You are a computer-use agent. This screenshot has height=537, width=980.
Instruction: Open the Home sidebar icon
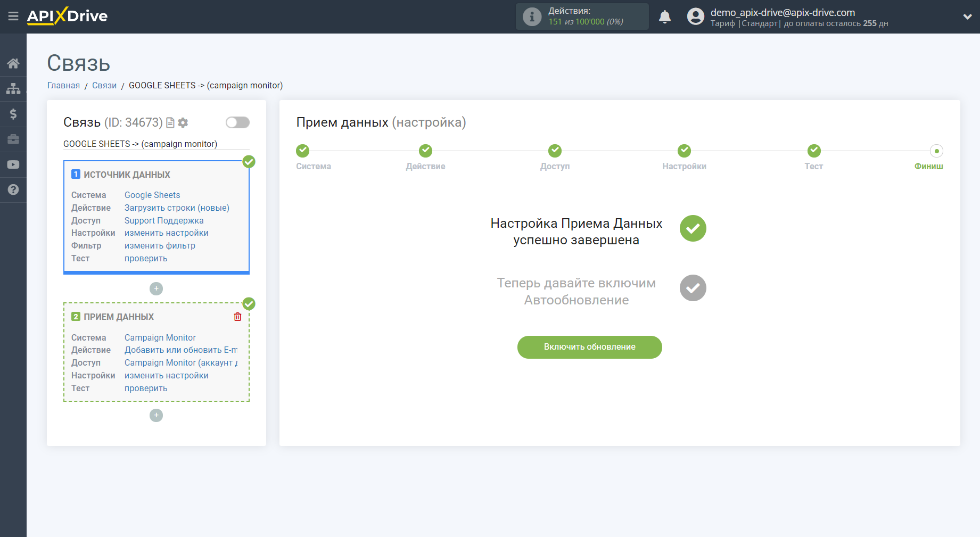(x=13, y=63)
